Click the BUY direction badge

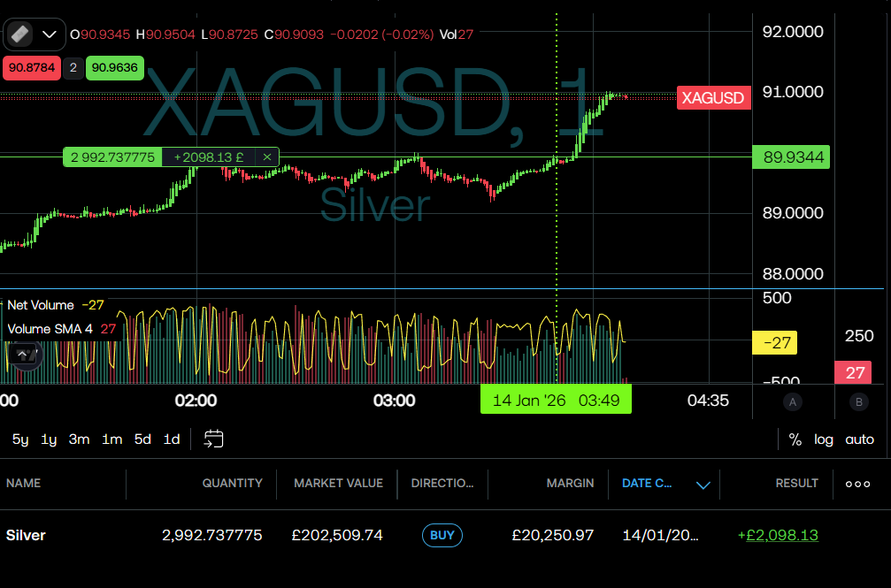click(442, 535)
